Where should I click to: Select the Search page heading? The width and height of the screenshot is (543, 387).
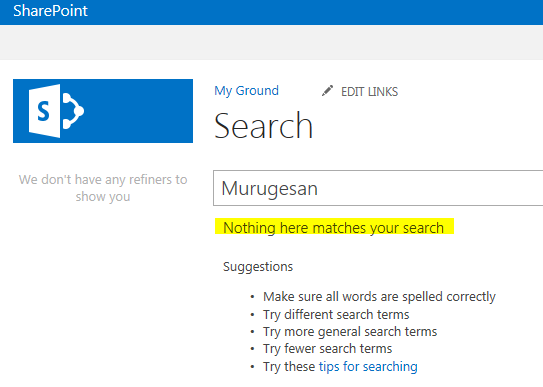tap(264, 126)
